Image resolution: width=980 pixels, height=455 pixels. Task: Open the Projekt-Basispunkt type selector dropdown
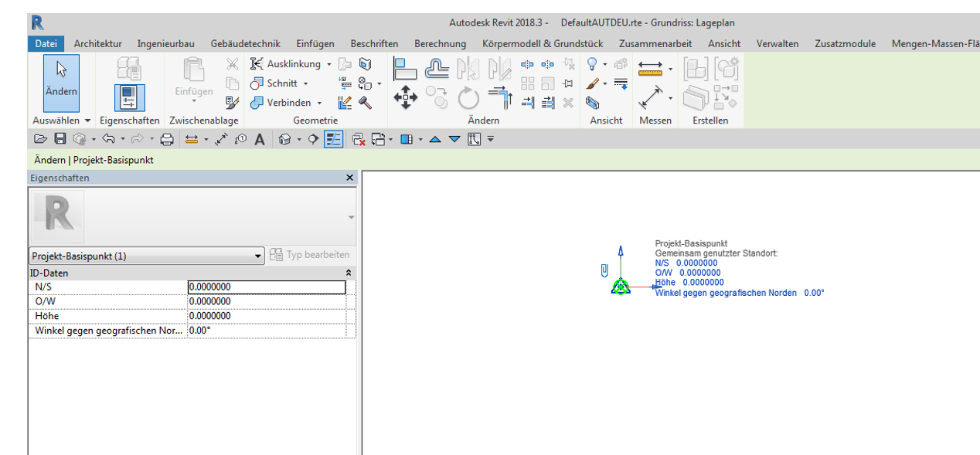[259, 256]
